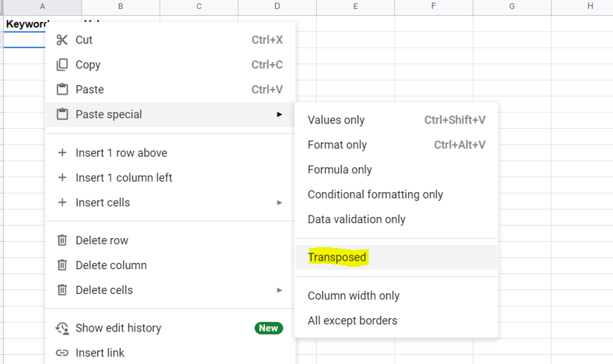Click the Keyword cell in column A
Image resolution: width=613 pixels, height=364 pixels.
point(23,24)
